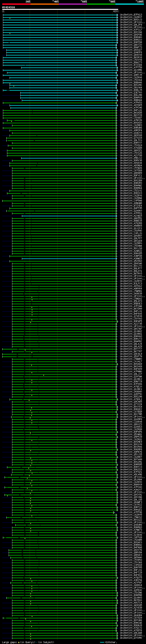Select hit label UniRef100_Q5PP29

131,437
